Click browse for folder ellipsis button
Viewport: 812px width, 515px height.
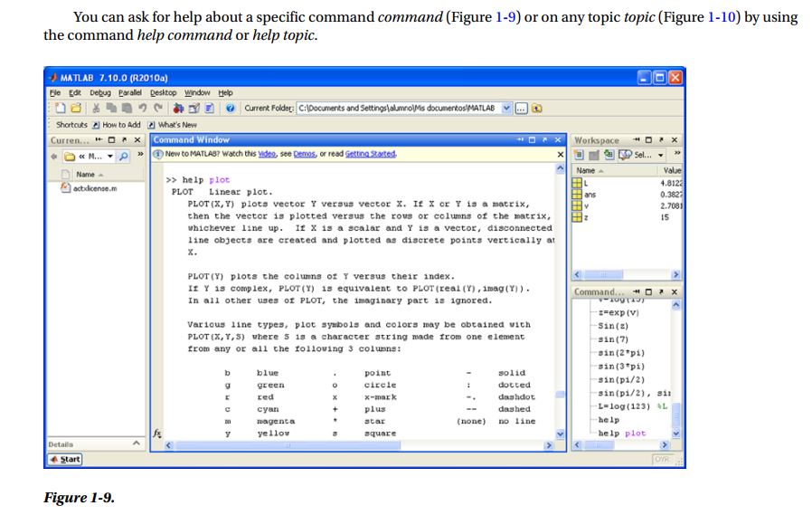(522, 108)
